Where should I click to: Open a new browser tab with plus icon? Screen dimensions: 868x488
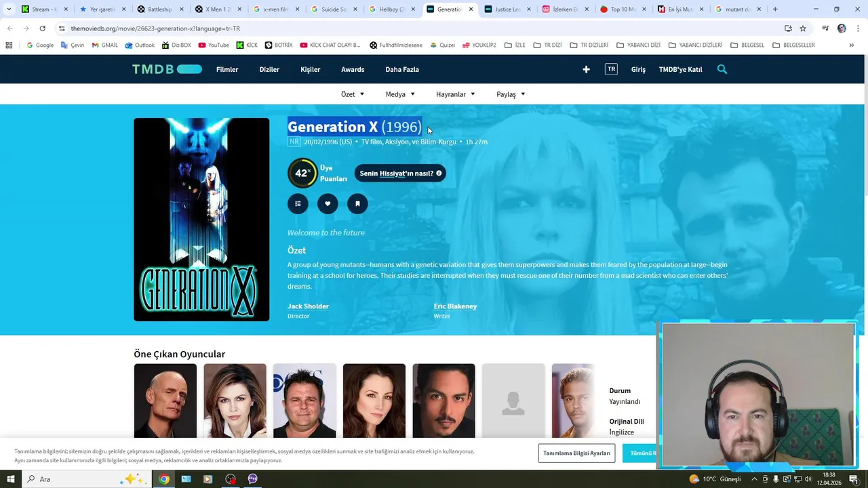pyautogui.click(x=775, y=9)
